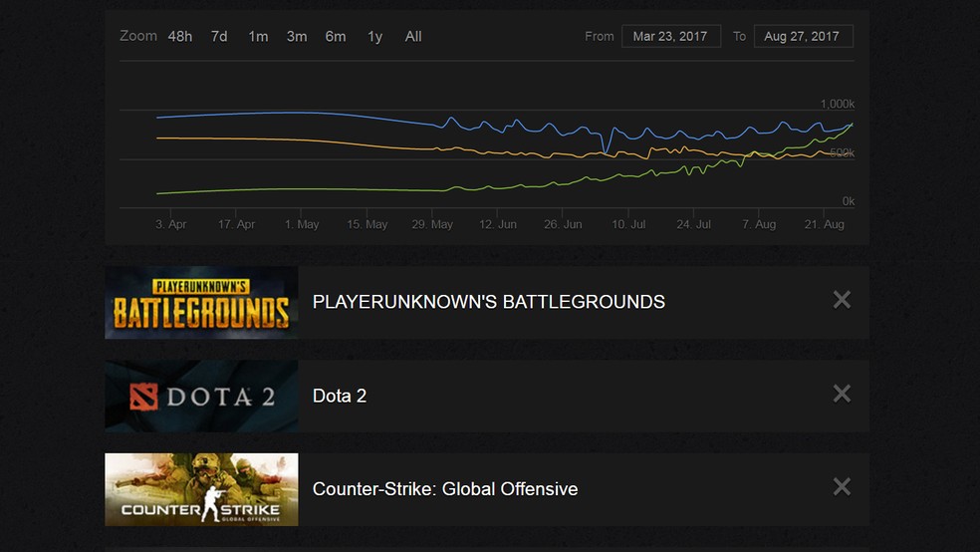Set chart zoom to 3m
The image size is (980, 552).
tap(297, 36)
